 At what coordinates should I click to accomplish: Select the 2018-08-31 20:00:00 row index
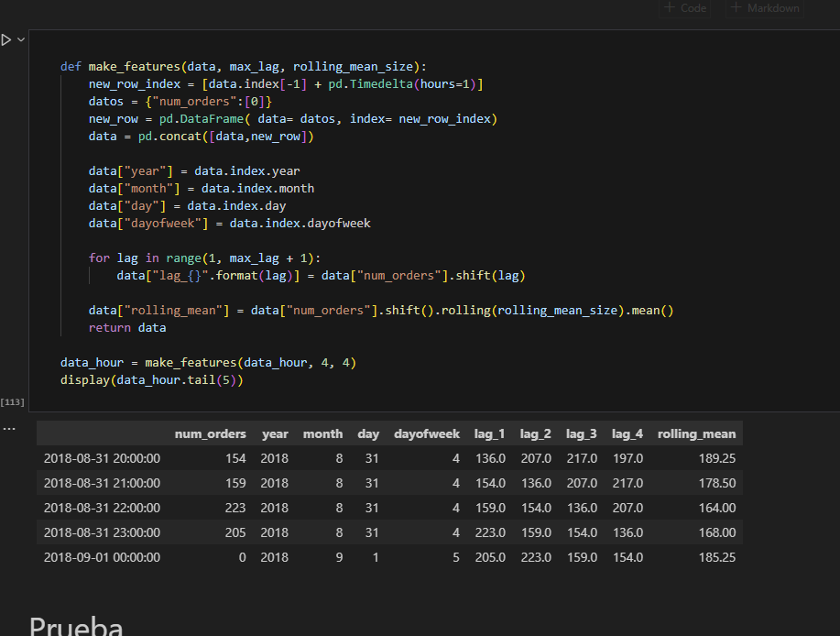tap(102, 458)
